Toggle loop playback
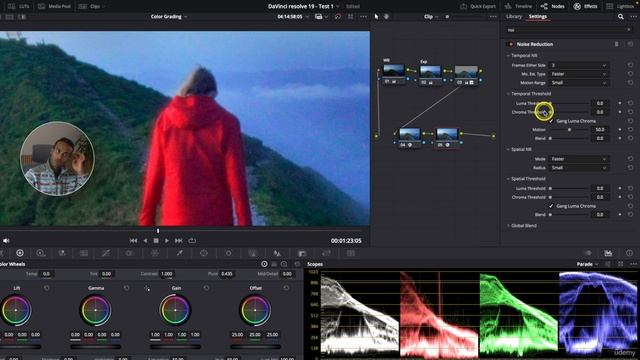This screenshot has width=640, height=360. 192,241
